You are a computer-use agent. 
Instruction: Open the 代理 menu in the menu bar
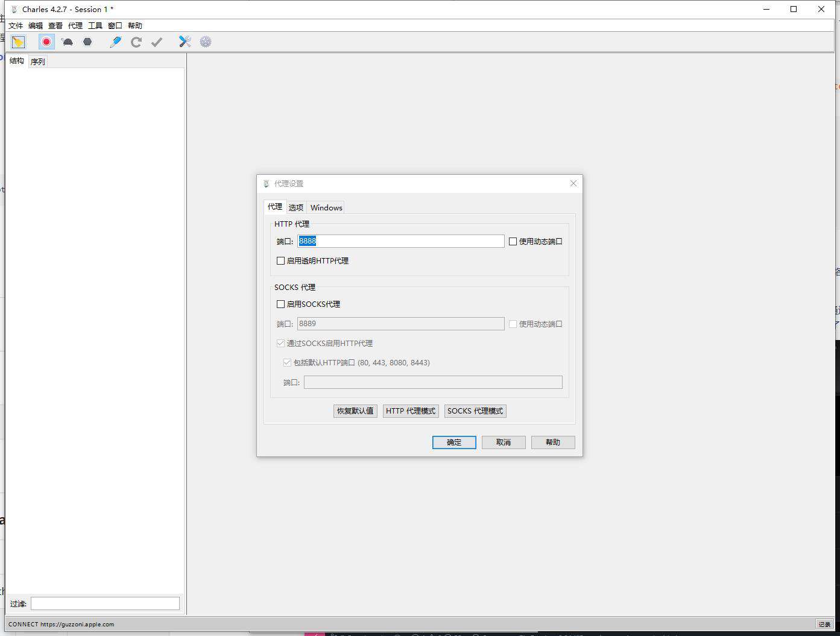coord(75,25)
